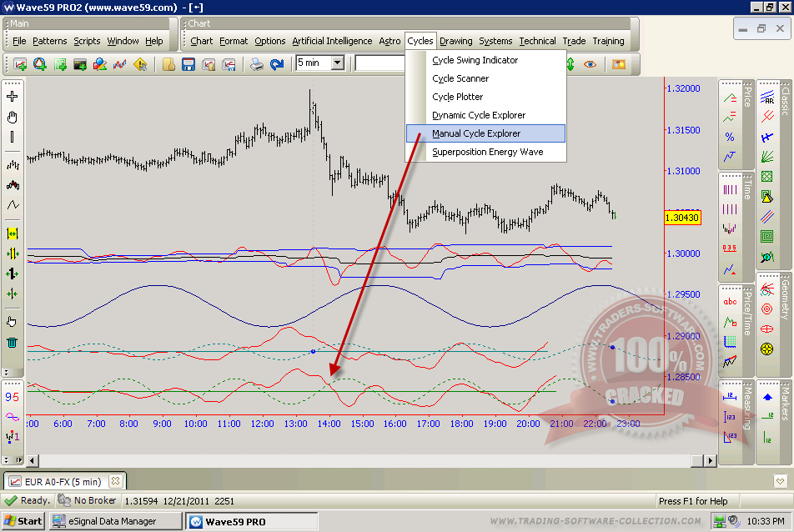Select the abc text annotation tool
The width and height of the screenshot is (794, 532).
click(x=730, y=302)
